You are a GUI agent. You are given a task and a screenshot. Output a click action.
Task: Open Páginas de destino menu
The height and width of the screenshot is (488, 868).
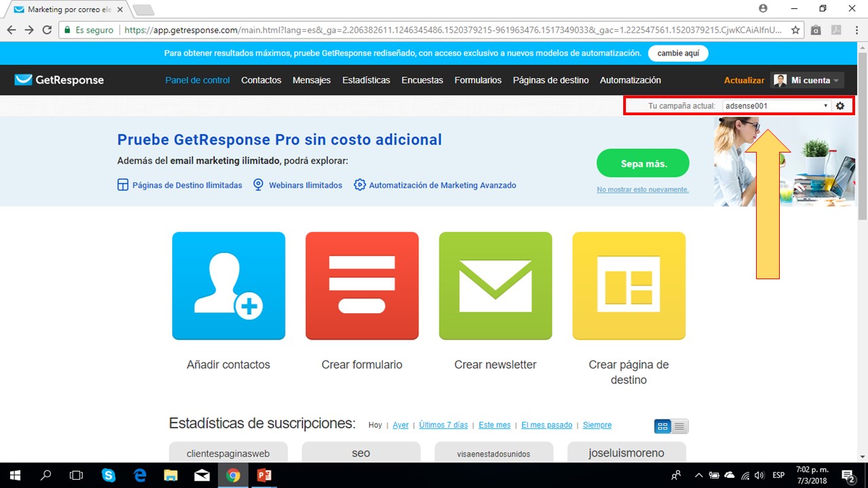pyautogui.click(x=551, y=80)
